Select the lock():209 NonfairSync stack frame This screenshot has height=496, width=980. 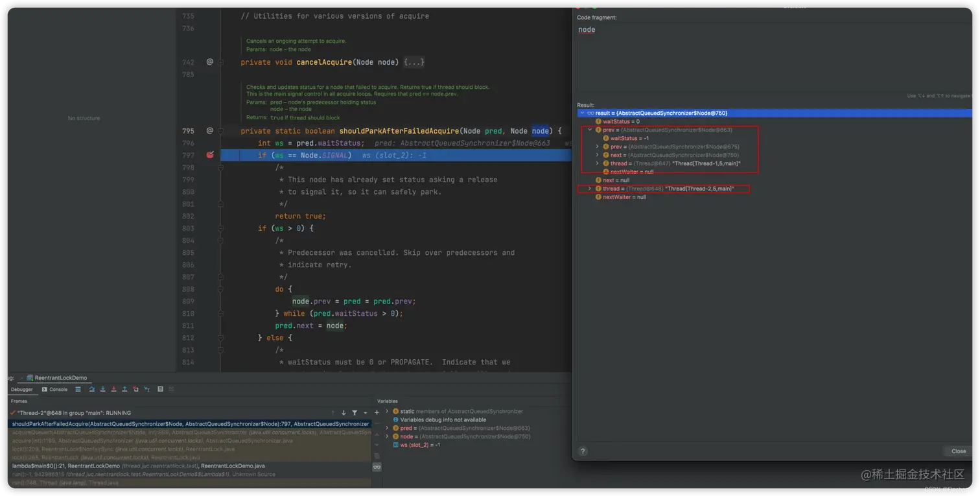(x=190, y=449)
